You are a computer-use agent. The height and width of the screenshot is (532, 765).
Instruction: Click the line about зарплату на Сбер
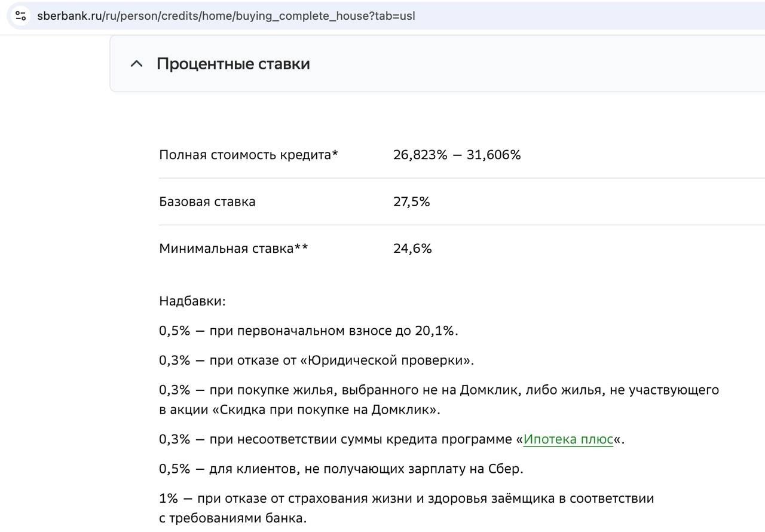[341, 469]
